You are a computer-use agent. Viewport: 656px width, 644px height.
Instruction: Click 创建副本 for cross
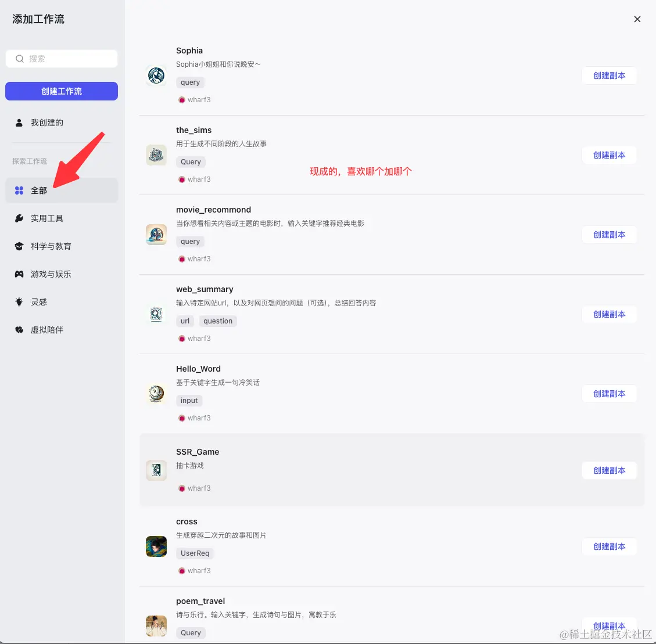(x=609, y=546)
